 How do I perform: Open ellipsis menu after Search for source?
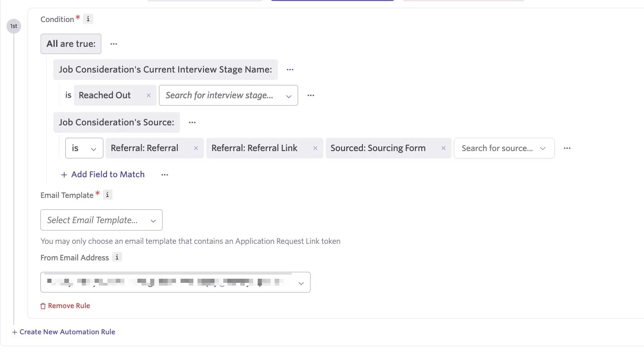(x=567, y=148)
